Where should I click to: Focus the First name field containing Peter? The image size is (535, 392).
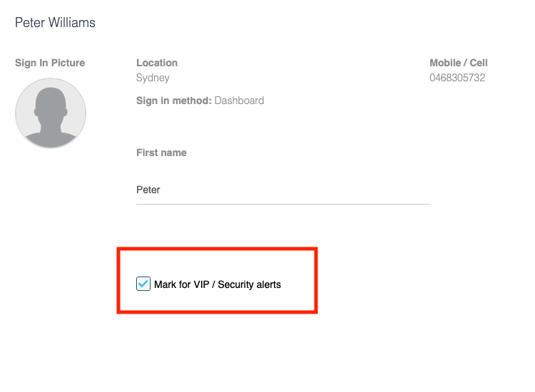pos(282,190)
